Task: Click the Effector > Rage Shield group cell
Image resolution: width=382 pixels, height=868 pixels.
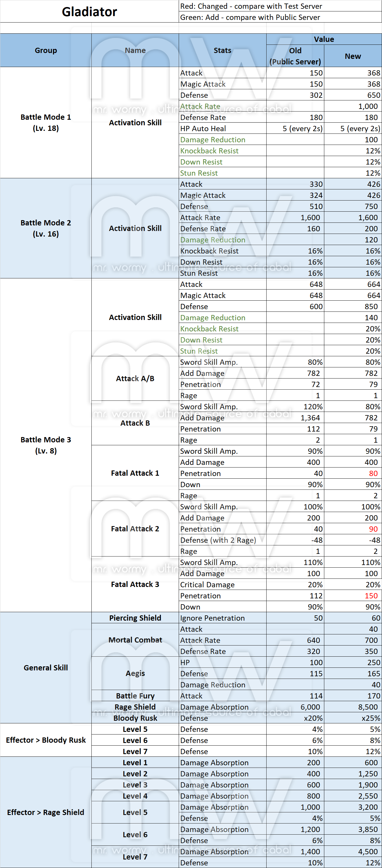Action: 46,812
